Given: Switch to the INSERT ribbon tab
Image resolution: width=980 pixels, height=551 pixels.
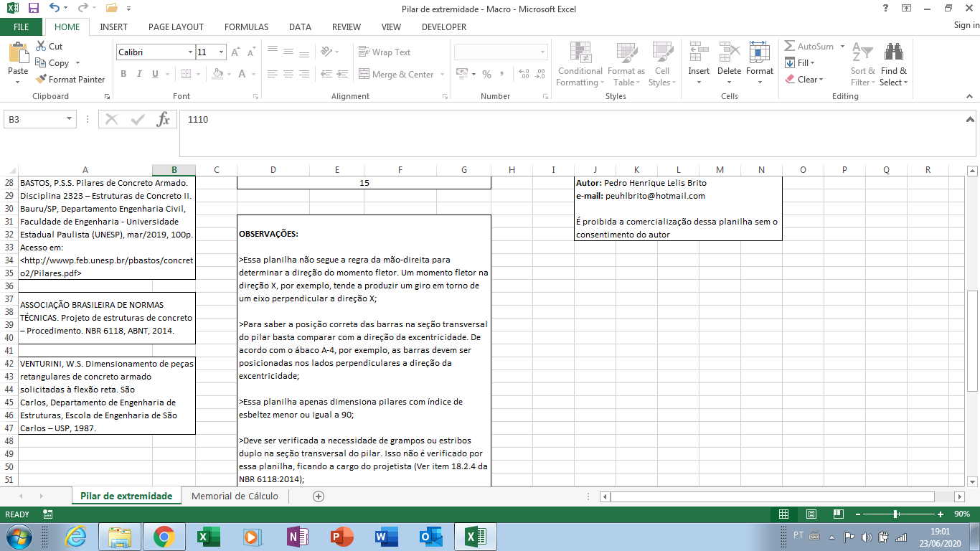Looking at the screenshot, I should point(114,27).
